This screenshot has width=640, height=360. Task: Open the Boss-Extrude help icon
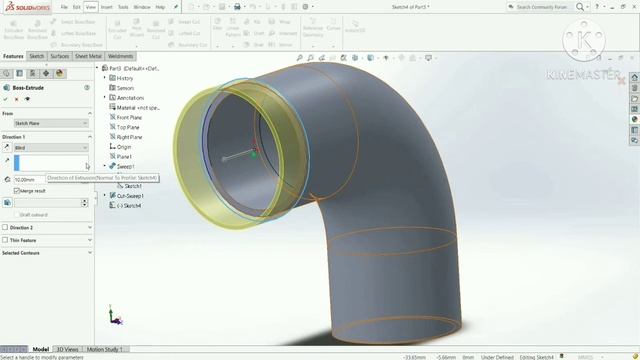(x=87, y=88)
